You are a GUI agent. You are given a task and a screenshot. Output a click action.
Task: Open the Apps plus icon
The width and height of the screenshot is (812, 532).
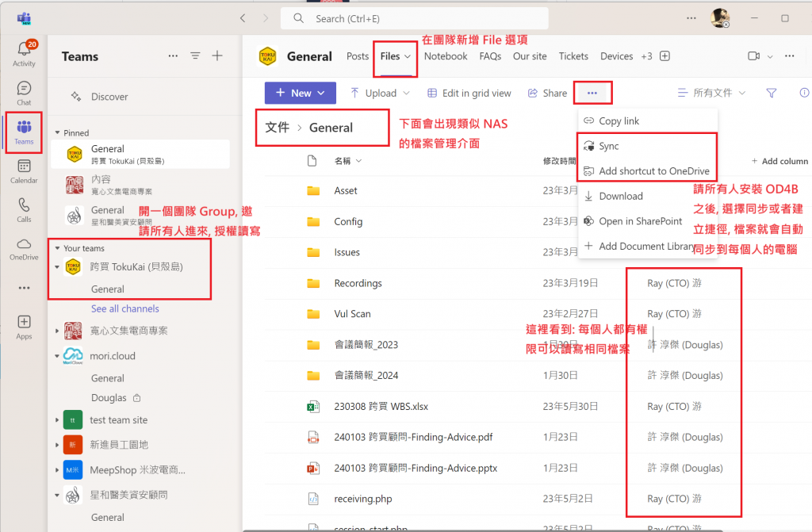tap(24, 327)
